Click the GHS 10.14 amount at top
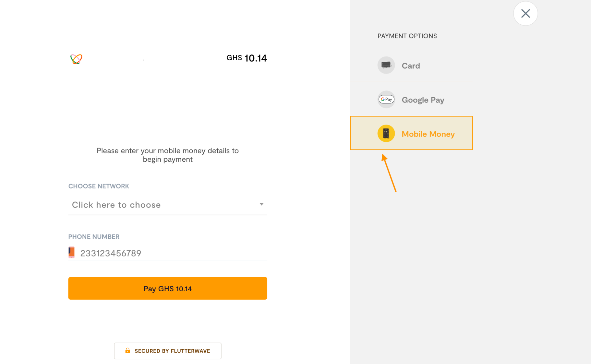 click(x=247, y=58)
